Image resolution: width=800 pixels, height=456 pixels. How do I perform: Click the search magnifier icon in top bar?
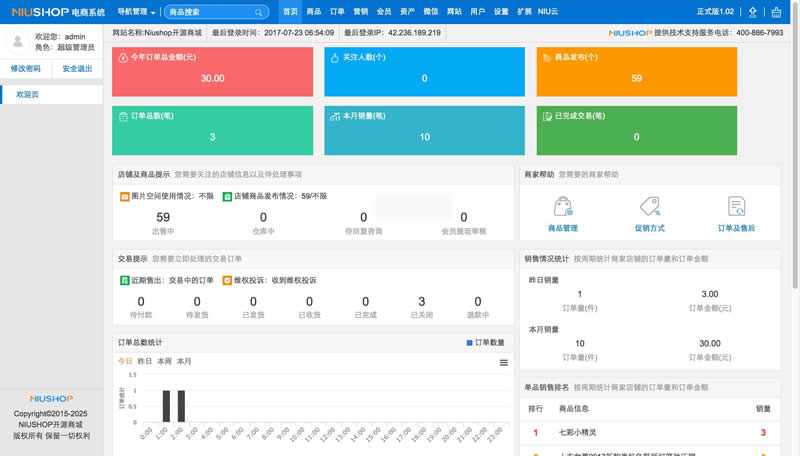(259, 13)
